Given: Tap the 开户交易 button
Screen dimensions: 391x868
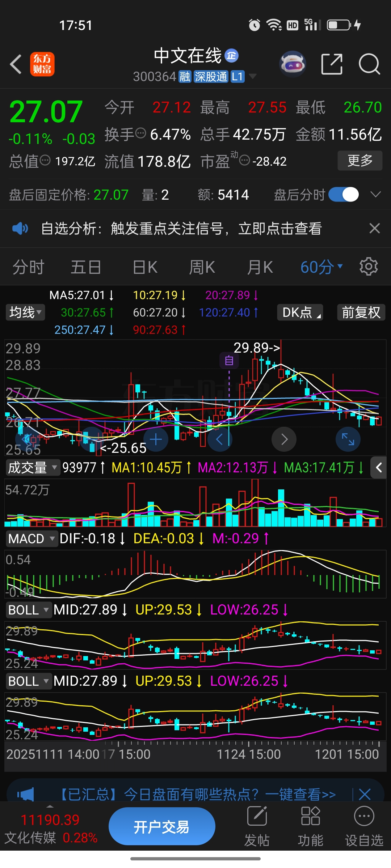Looking at the screenshot, I should coord(162,826).
